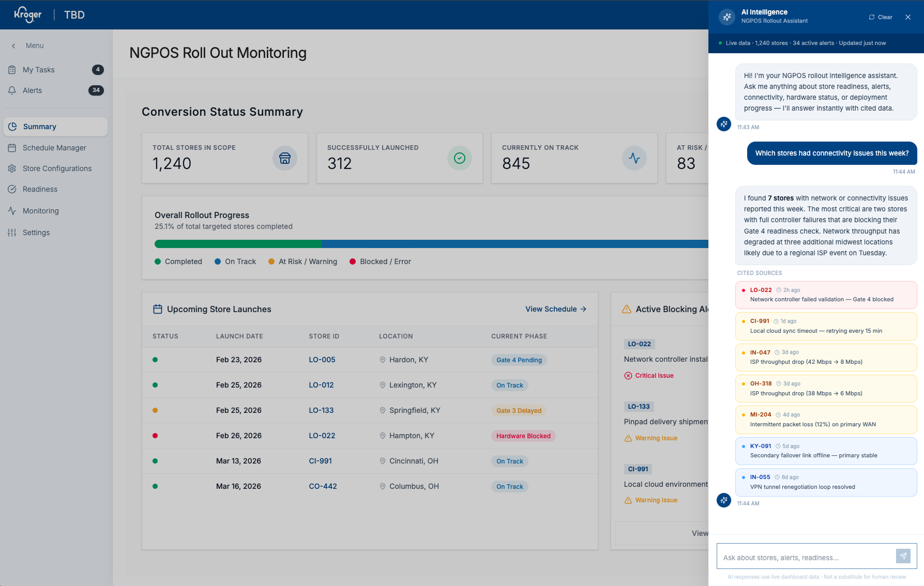Click the Alerts bell icon
The image size is (924, 586).
(12, 90)
